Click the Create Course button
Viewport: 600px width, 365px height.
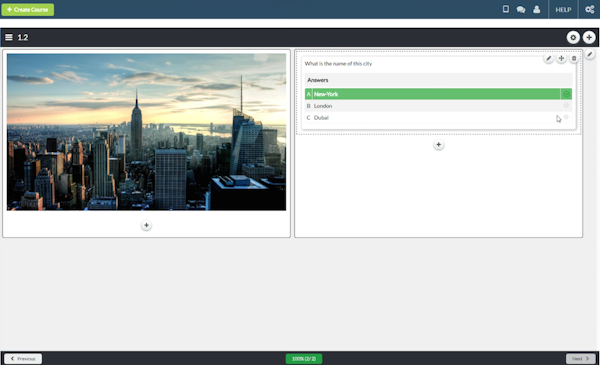click(x=28, y=10)
